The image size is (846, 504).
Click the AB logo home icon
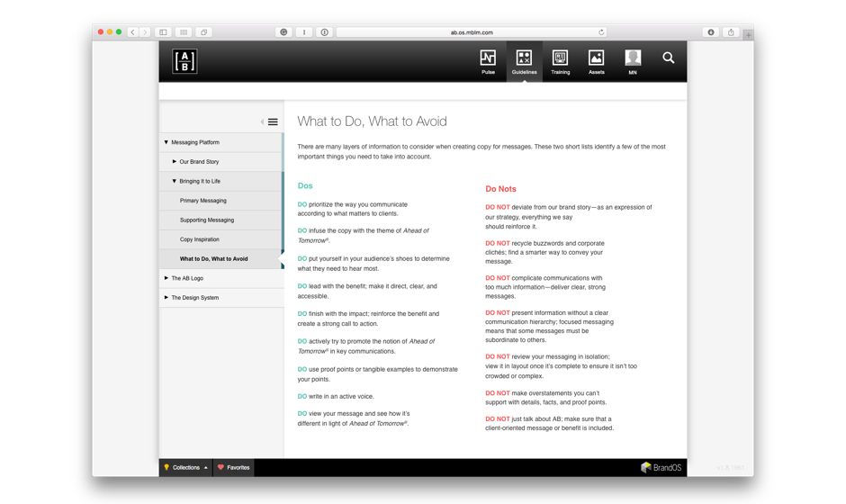point(184,61)
